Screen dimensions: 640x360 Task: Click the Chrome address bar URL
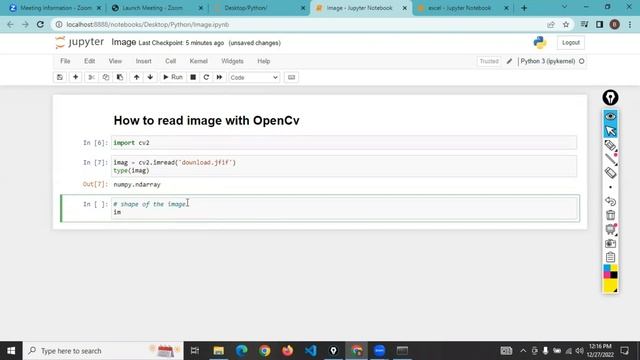(x=148, y=24)
